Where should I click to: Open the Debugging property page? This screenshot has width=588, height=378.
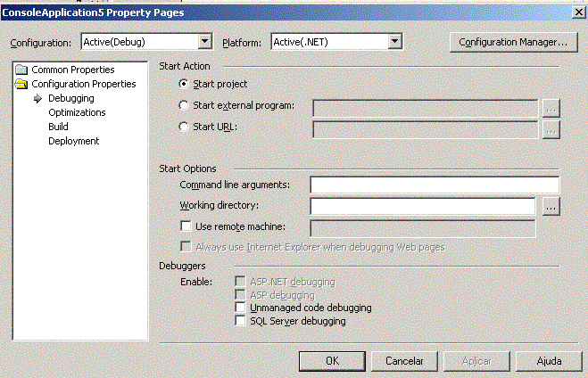pos(71,98)
